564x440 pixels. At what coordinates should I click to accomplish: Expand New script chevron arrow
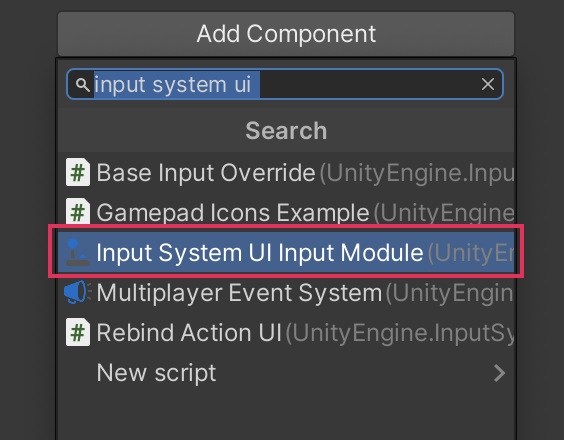(500, 373)
